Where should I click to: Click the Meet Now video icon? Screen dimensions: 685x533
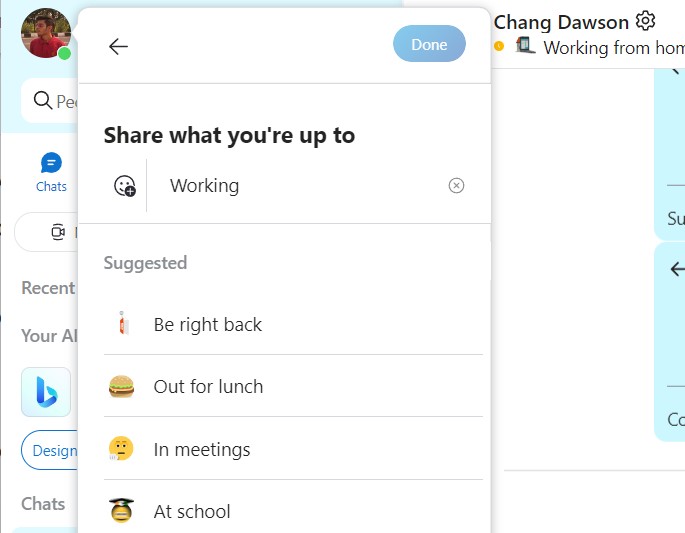pyautogui.click(x=58, y=232)
